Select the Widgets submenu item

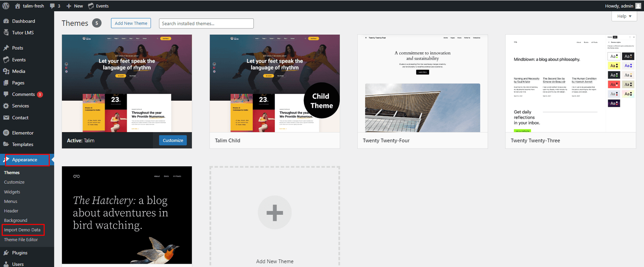point(12,192)
